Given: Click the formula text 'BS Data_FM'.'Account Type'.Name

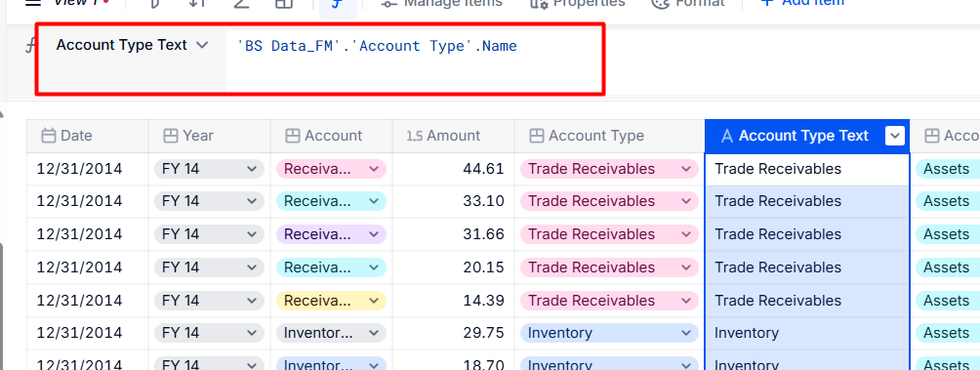Looking at the screenshot, I should tap(377, 46).
